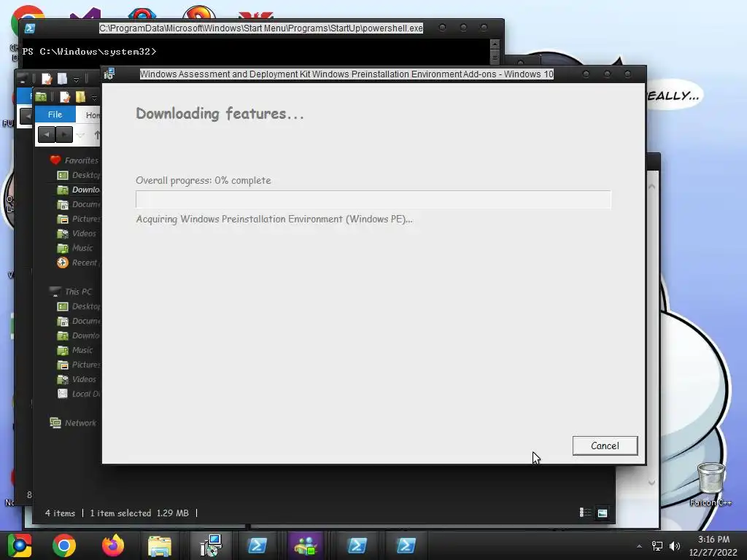Viewport: 747px width, 560px height.
Task: Open network status tray icon
Action: point(657,545)
